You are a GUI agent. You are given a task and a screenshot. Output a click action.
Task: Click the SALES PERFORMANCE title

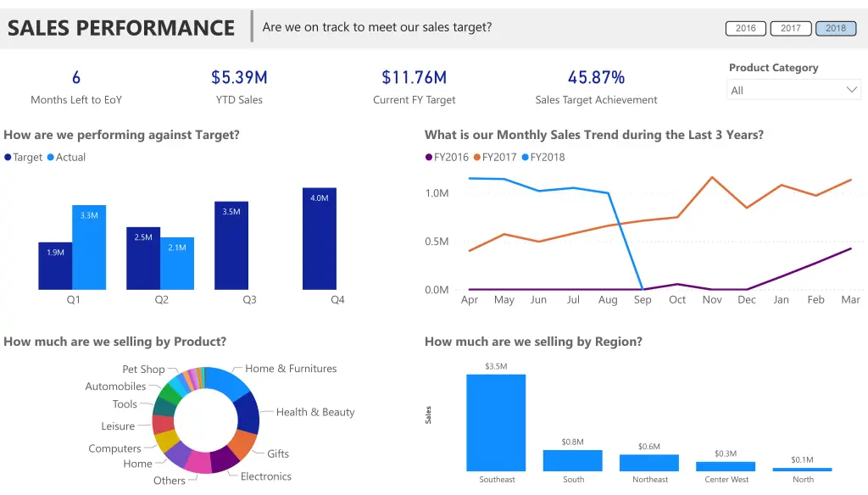[121, 28]
